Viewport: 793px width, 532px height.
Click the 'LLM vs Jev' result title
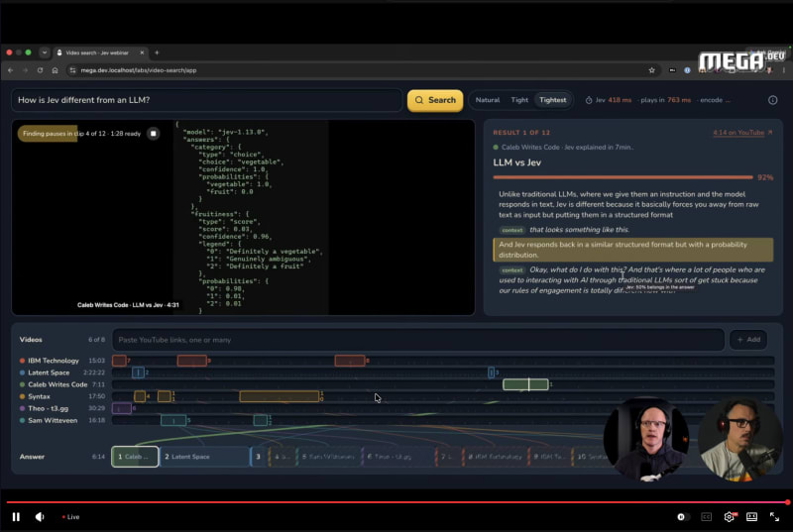point(516,162)
